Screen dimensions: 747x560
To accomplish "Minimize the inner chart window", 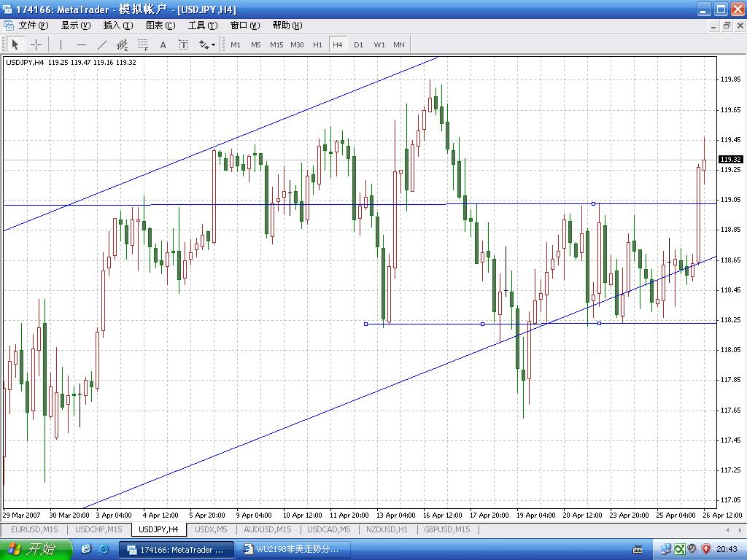I will click(713, 26).
